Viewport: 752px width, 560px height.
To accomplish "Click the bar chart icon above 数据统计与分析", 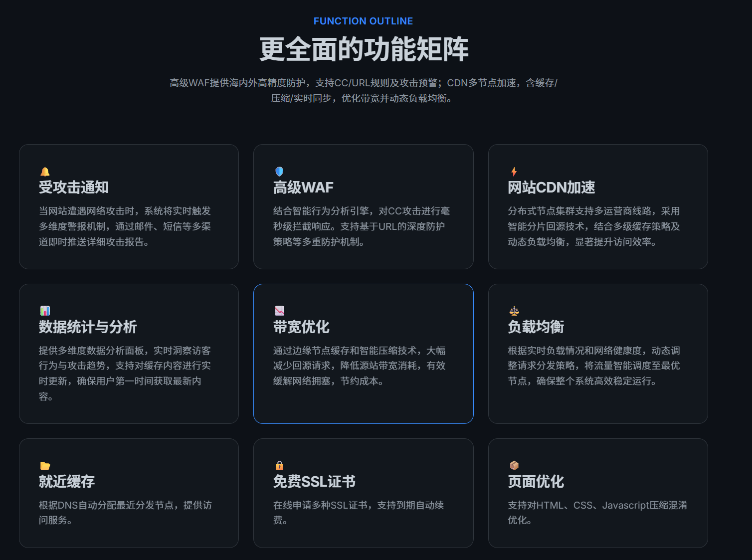I will [x=45, y=311].
